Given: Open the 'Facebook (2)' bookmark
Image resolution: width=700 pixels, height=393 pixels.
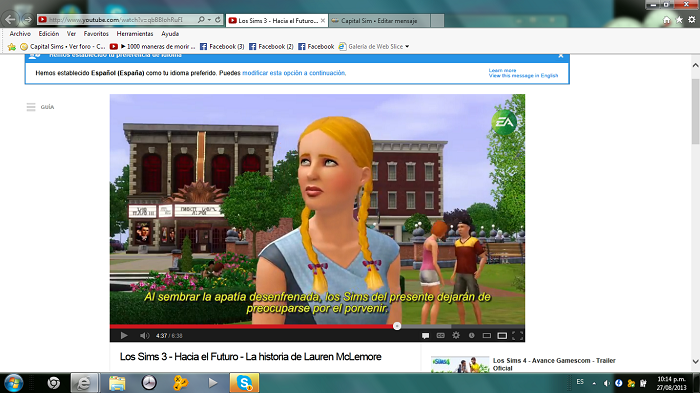Looking at the screenshot, I should (x=271, y=46).
